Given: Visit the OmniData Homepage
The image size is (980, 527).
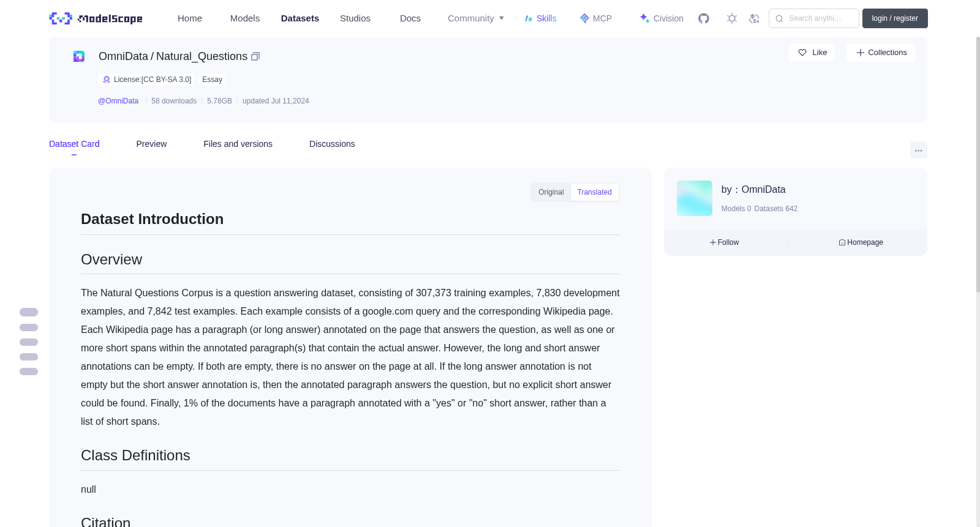Looking at the screenshot, I should [861, 242].
